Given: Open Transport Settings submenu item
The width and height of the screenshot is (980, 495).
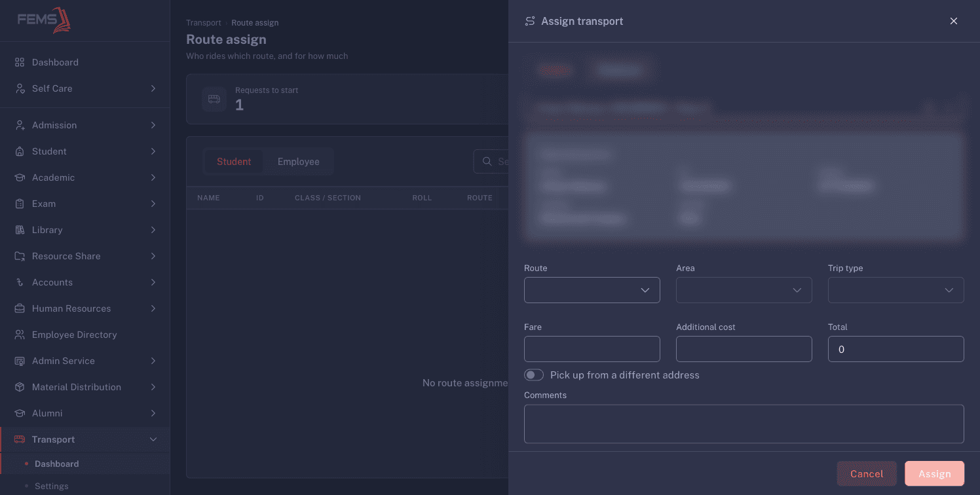Looking at the screenshot, I should coord(85,486).
